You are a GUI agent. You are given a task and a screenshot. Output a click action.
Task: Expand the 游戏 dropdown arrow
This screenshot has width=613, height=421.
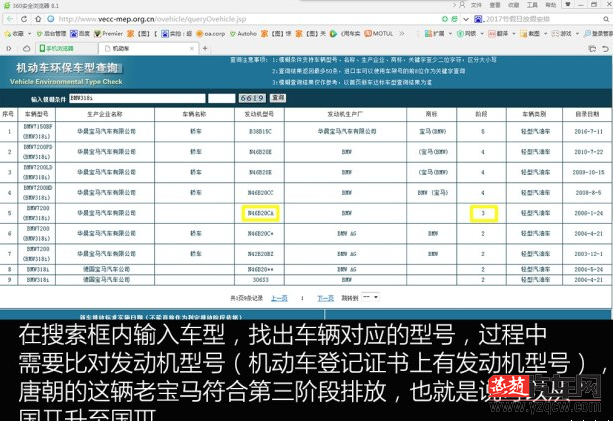point(577,34)
